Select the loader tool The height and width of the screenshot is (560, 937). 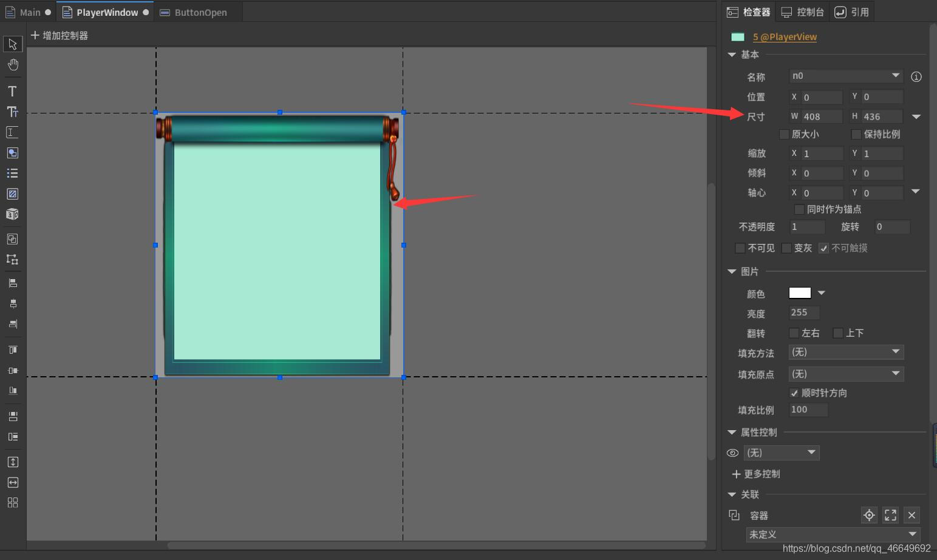coord(12,194)
